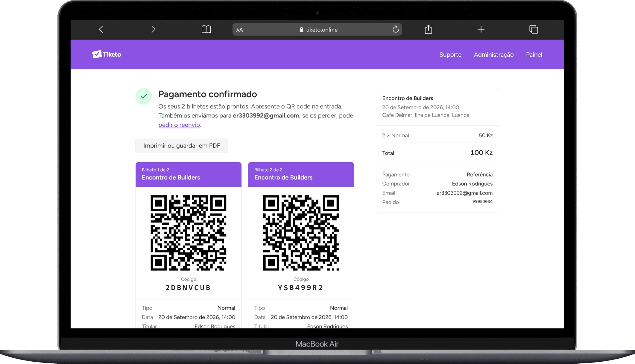This screenshot has width=635, height=364.
Task: Click Normal type value on Bilhete 1
Action: click(226, 308)
